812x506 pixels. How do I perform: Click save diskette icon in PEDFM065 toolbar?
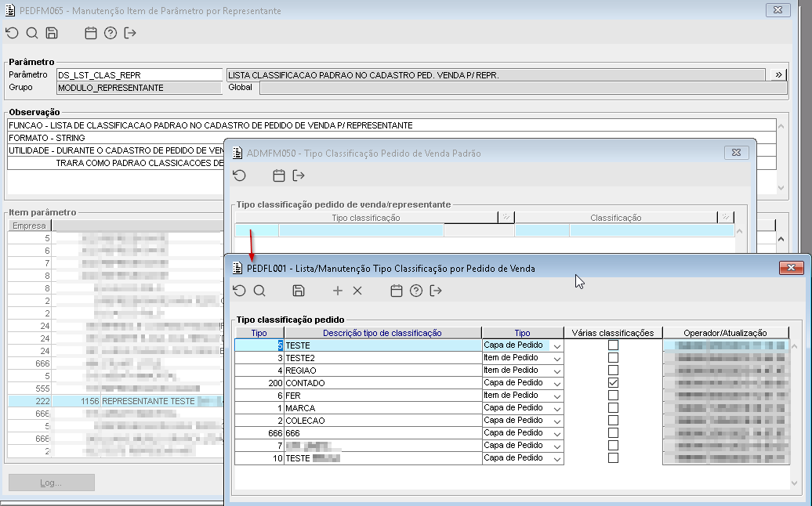point(52,33)
